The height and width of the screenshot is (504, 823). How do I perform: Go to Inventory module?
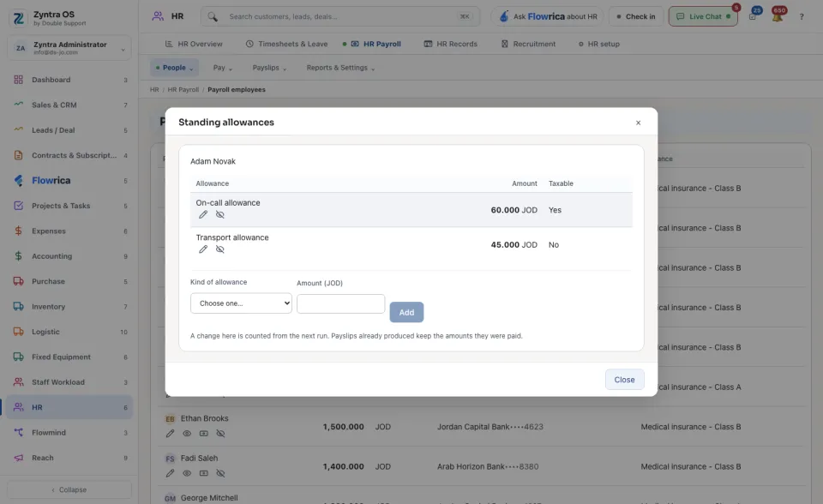[x=69, y=307]
